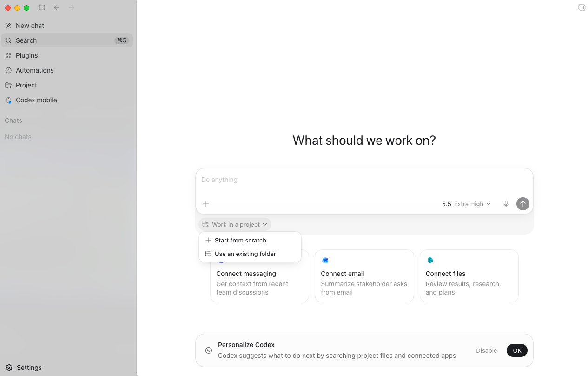Image resolution: width=588 pixels, height=376 pixels.
Task: Open the Plugins section
Action: [67, 55]
